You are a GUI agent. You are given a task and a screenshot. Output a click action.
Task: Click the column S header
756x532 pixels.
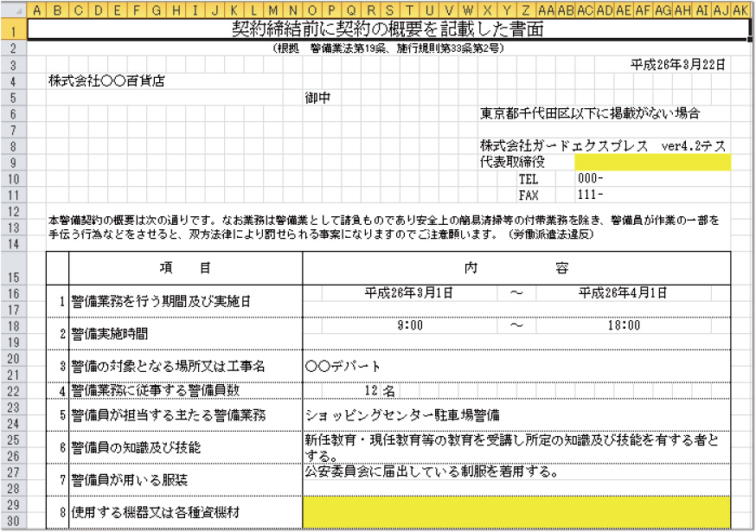390,10
